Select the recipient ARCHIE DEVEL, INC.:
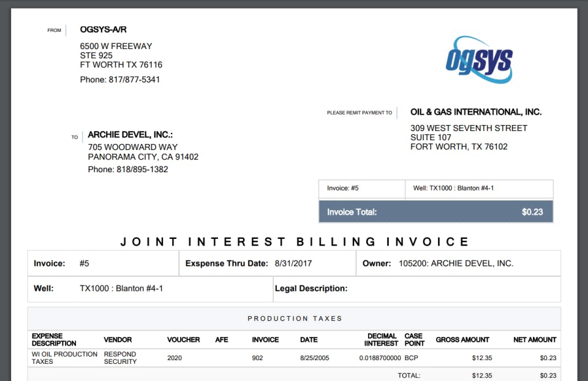 tap(130, 135)
